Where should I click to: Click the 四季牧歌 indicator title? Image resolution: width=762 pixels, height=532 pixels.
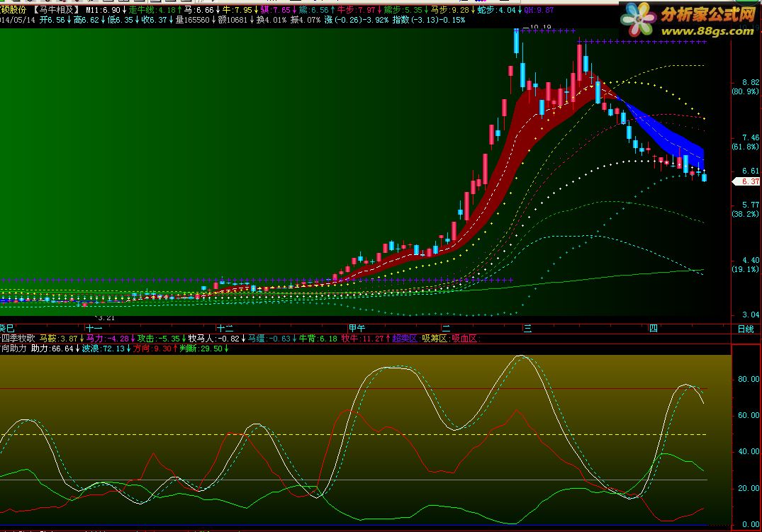[18, 339]
